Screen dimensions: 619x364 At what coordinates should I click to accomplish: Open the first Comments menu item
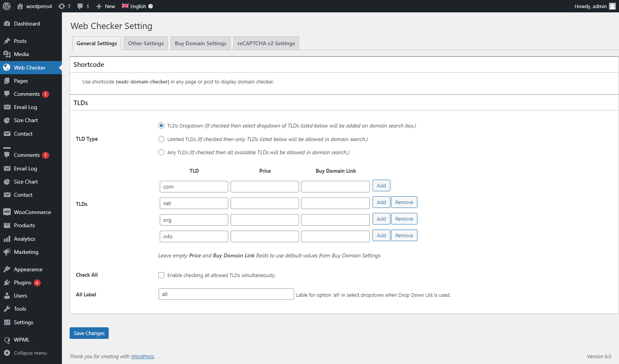point(31,94)
